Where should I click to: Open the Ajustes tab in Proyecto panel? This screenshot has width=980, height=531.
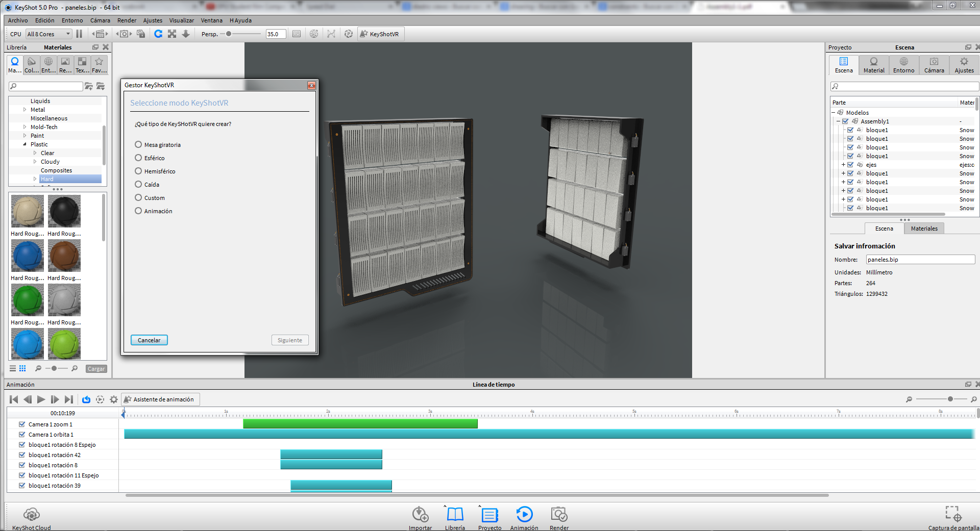[964, 65]
